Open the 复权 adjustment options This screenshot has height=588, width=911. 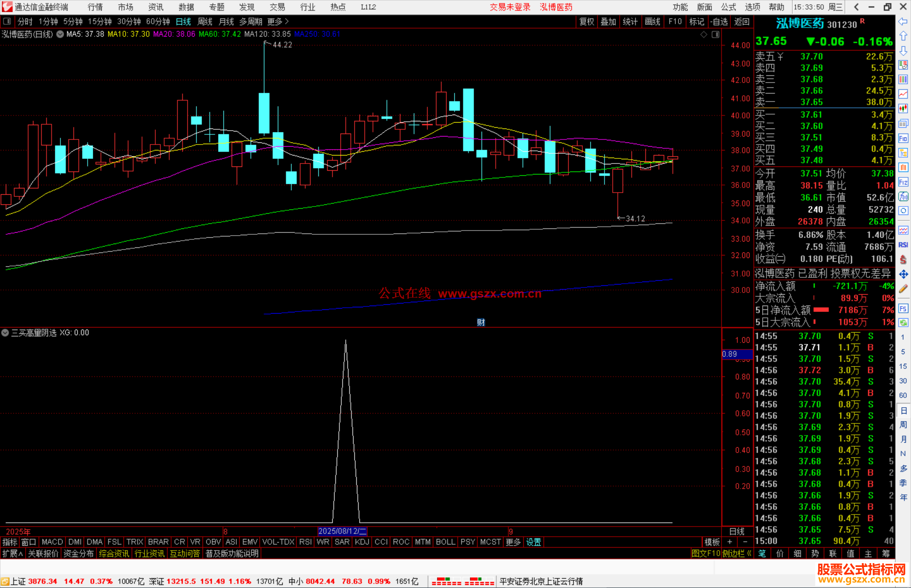[587, 21]
